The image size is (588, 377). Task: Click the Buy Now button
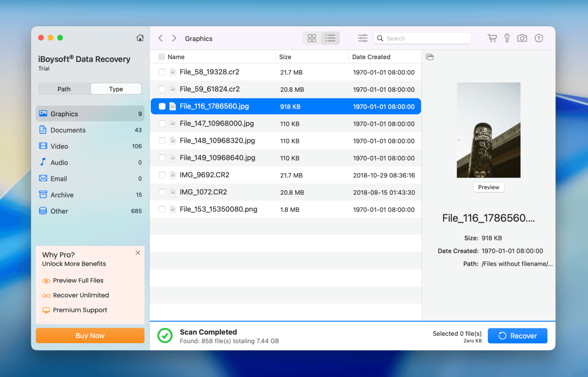90,336
